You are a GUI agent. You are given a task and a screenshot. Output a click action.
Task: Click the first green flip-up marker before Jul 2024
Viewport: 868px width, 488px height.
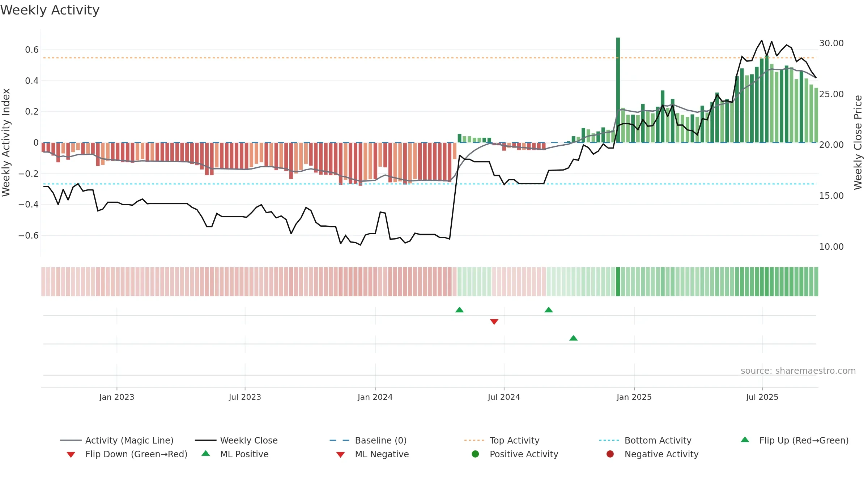click(459, 310)
